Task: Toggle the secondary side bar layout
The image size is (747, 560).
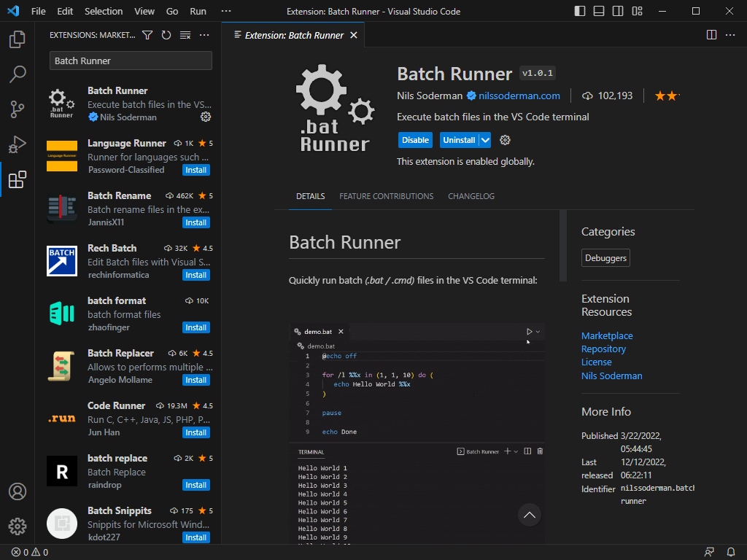Action: (618, 11)
